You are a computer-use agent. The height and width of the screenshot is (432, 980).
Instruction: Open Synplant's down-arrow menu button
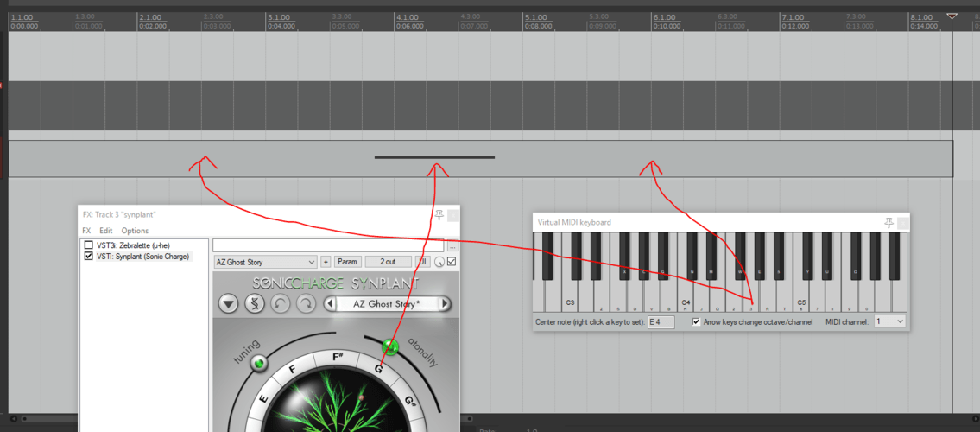click(x=229, y=304)
